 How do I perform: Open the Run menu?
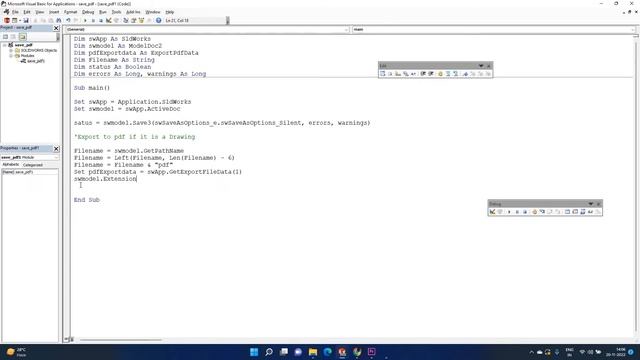pos(103,12)
